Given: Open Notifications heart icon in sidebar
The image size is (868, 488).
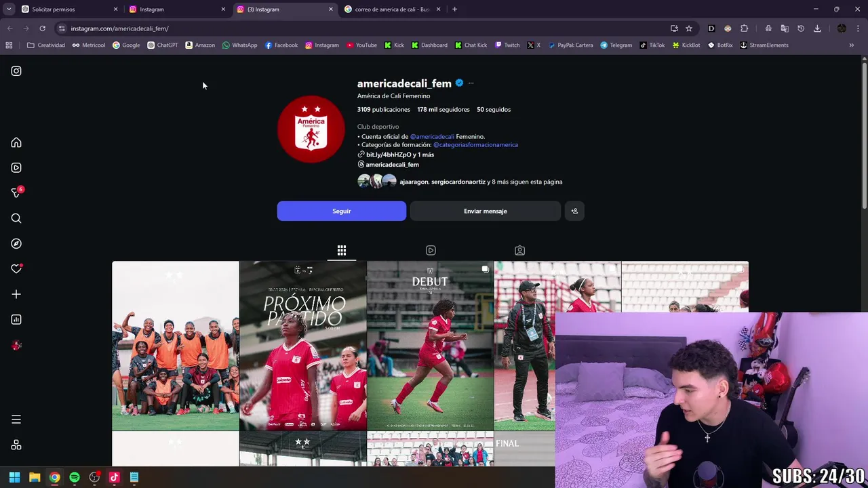Looking at the screenshot, I should click(x=16, y=269).
